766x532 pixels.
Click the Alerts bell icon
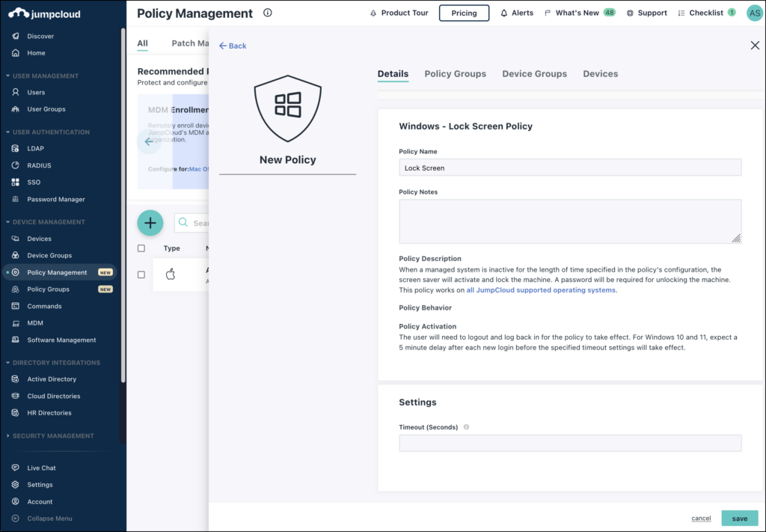(x=506, y=12)
